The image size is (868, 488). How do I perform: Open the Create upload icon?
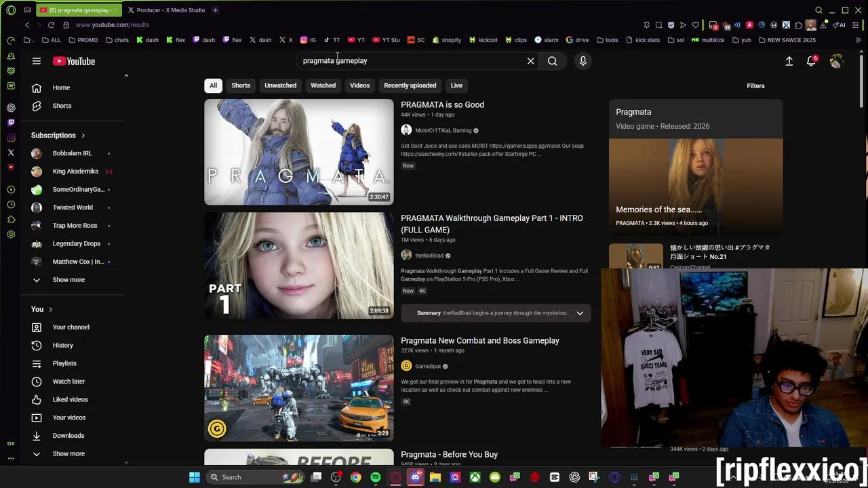coord(789,61)
